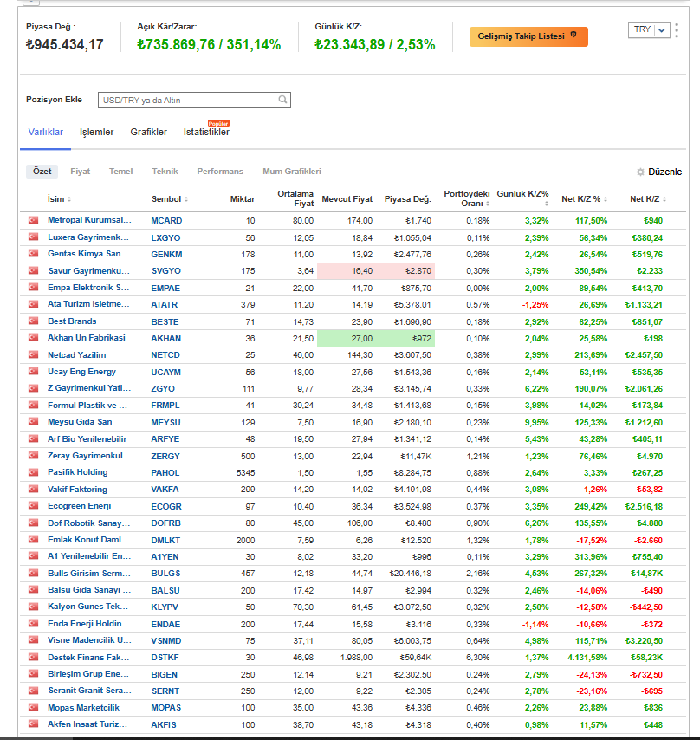Click the SVGYO highlighted price 16,40
This screenshot has height=740, width=700.
pos(361,271)
